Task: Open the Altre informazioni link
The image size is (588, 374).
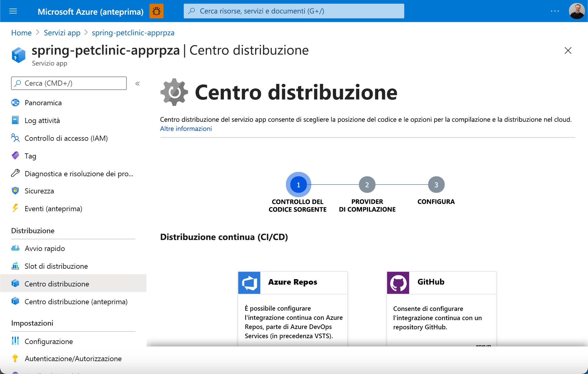Action: click(x=186, y=129)
